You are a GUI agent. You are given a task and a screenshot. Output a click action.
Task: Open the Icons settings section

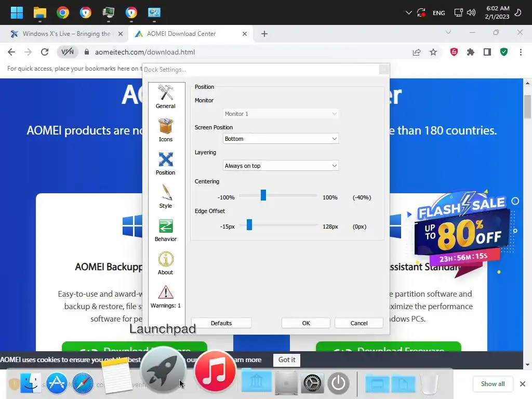coord(166,130)
